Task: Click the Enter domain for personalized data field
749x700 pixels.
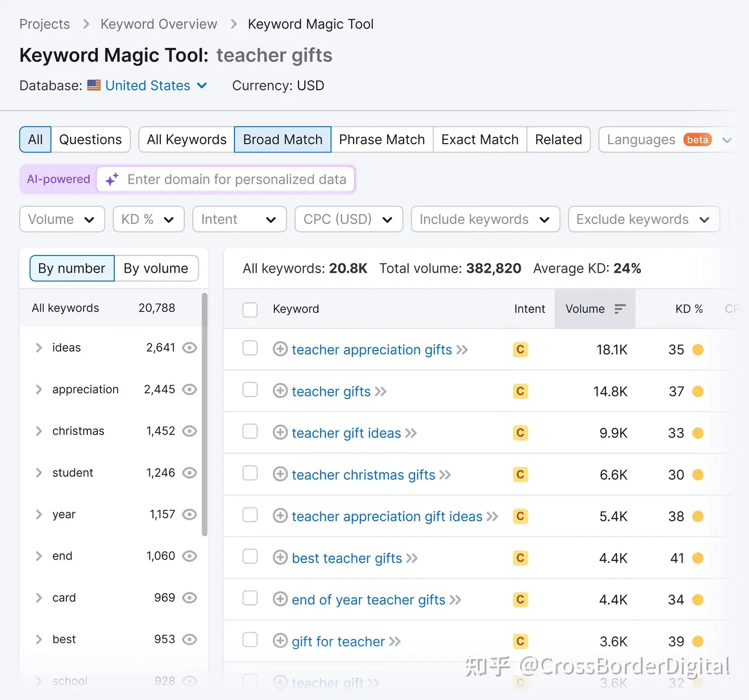Action: (237, 180)
